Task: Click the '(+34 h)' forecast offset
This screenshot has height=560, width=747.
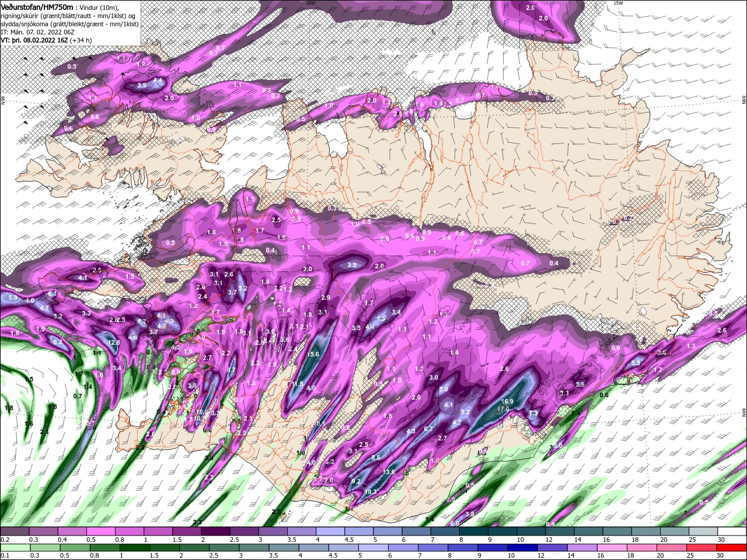Action: coord(81,40)
